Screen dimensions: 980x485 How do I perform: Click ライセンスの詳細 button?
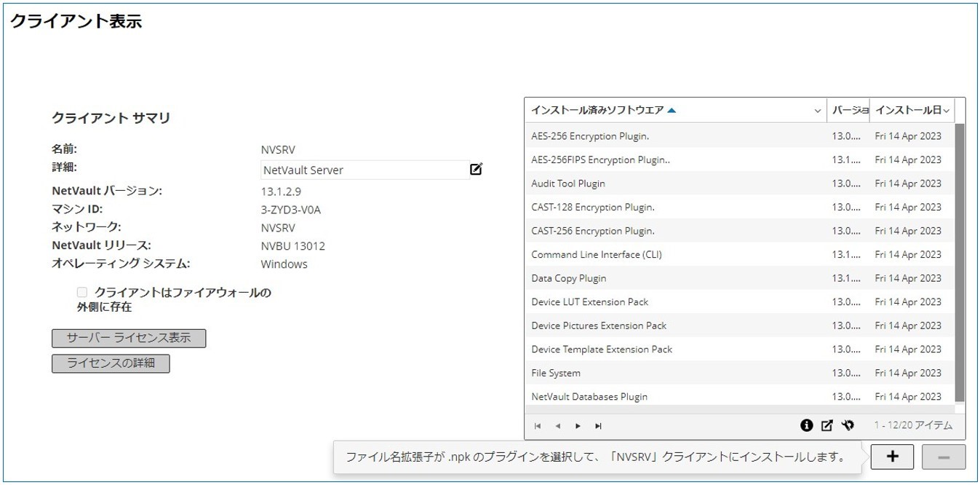[x=111, y=363]
